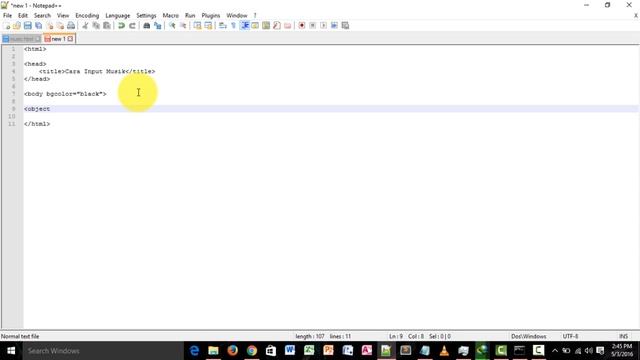Create a new document with the New toolbar icon
This screenshot has width=640, height=360.
[7, 26]
